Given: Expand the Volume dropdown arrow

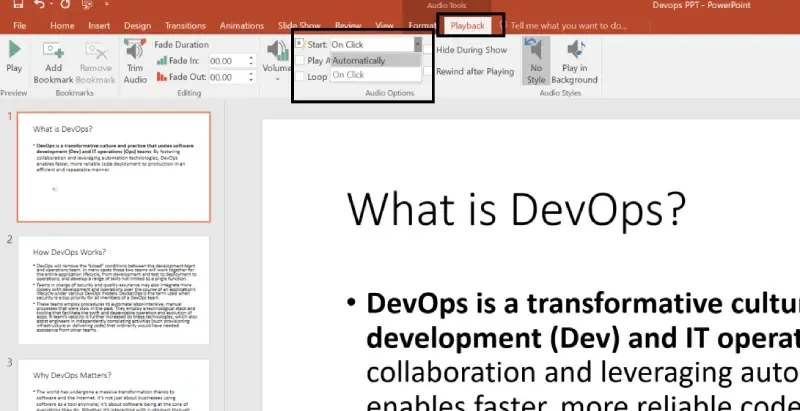Looking at the screenshot, I should pyautogui.click(x=278, y=79).
